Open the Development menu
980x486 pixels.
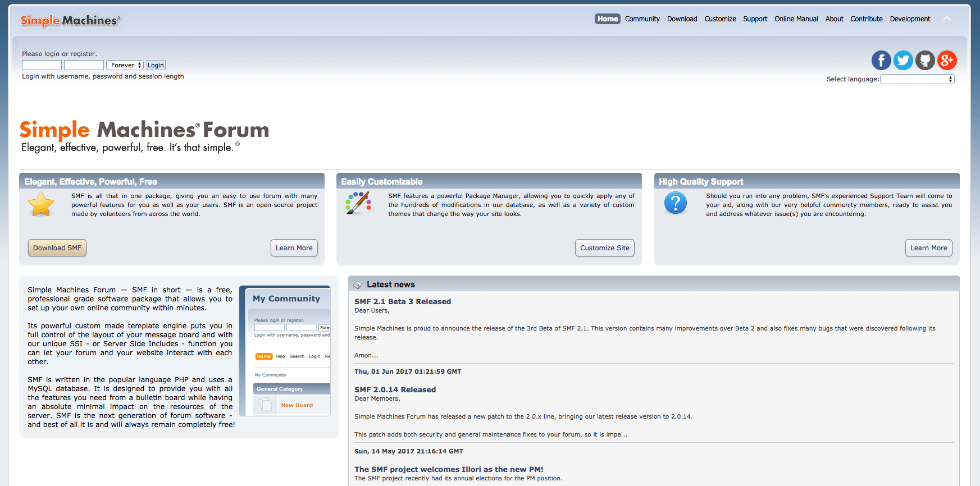click(x=910, y=19)
